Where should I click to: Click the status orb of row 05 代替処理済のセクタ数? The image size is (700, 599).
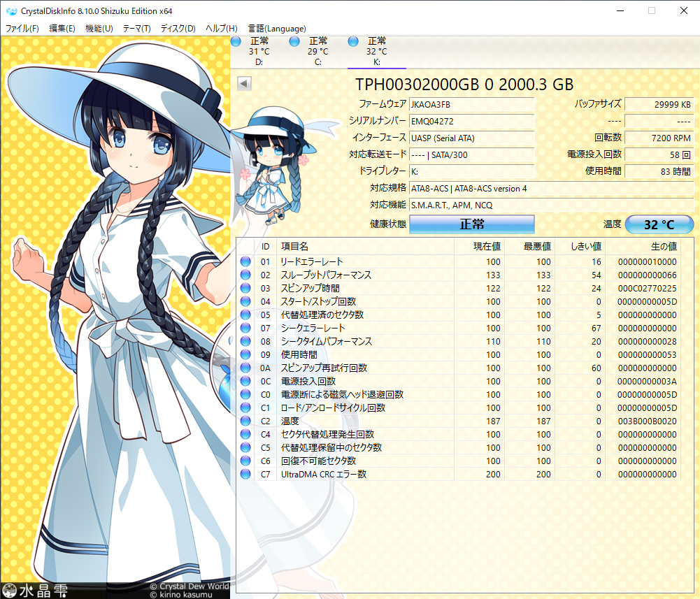pyautogui.click(x=245, y=315)
